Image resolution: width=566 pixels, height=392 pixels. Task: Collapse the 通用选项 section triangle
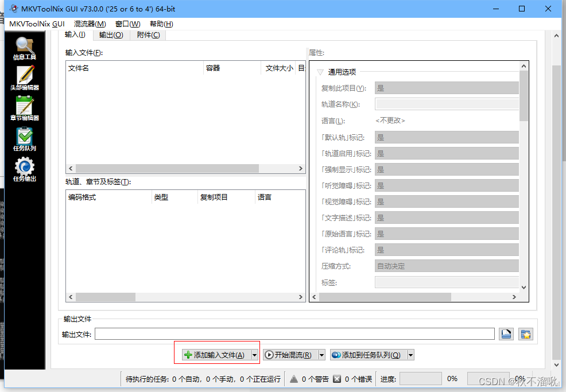coord(320,72)
